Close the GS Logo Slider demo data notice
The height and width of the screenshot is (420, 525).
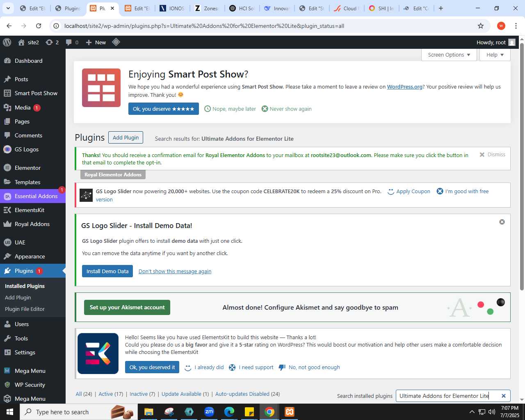(502, 222)
